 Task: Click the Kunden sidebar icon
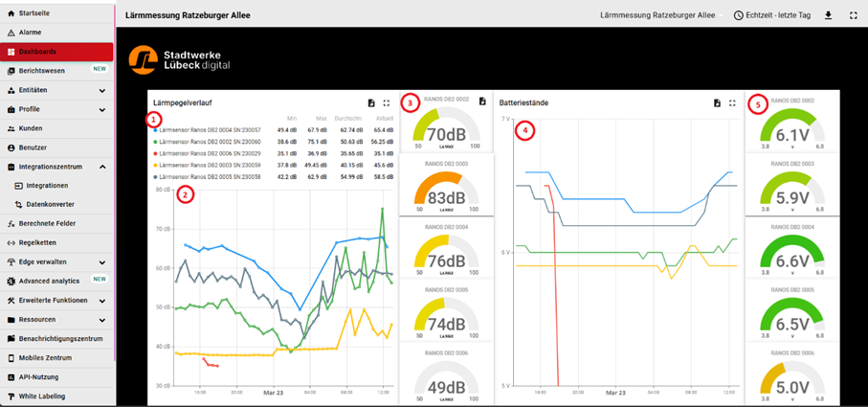click(11, 128)
